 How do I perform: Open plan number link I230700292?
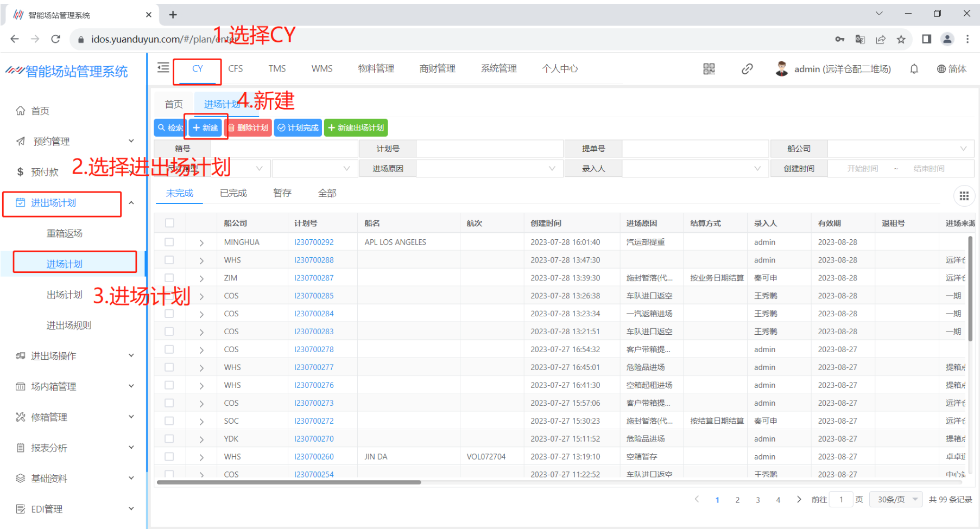pyautogui.click(x=314, y=243)
